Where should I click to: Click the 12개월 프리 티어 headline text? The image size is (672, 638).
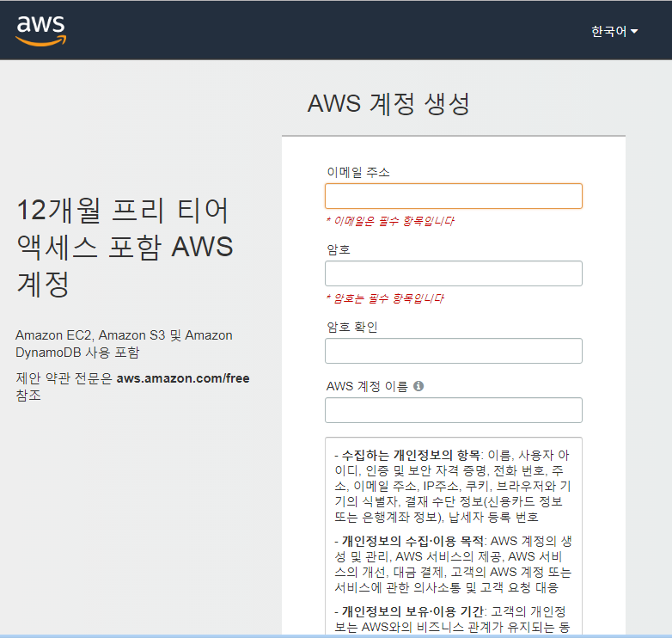click(x=125, y=247)
